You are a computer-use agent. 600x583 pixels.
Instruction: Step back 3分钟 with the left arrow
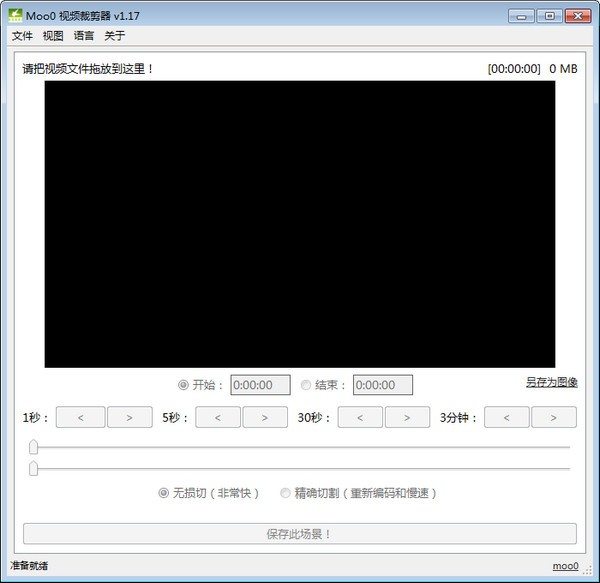click(506, 417)
